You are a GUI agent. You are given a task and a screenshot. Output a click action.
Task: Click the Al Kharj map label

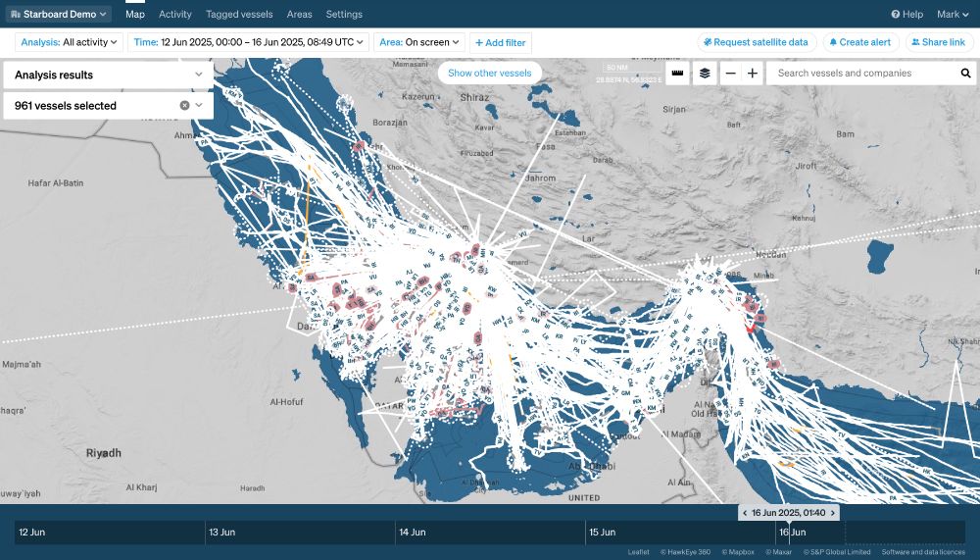[141, 486]
